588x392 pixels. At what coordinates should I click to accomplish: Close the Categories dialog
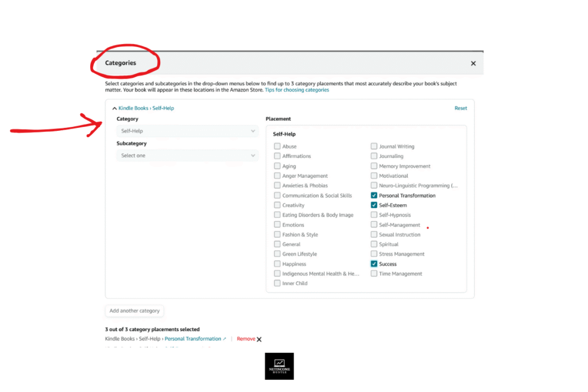tap(473, 63)
